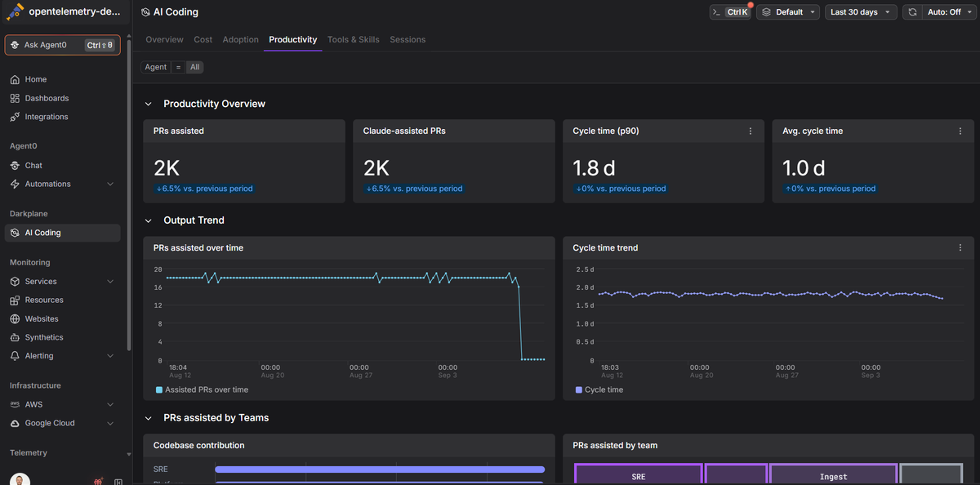Click PRs assisted '6.5% vs. previous period'

(205, 189)
